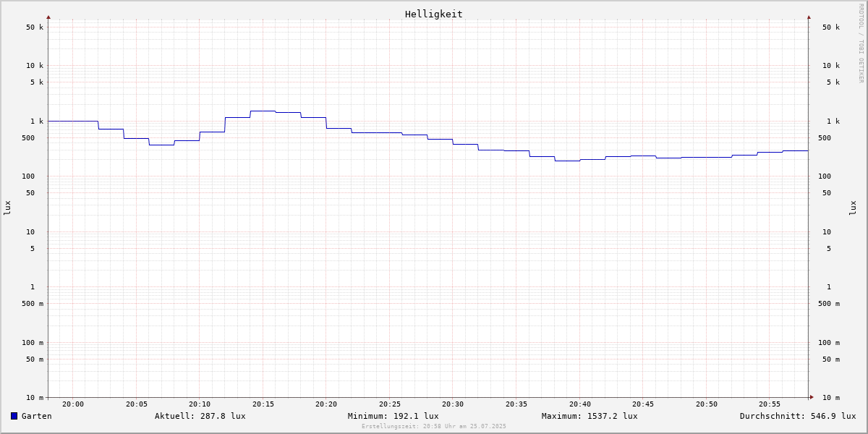This screenshot has height=434, width=868.
Task: Click the 20:10 time axis label
Action: (200, 404)
